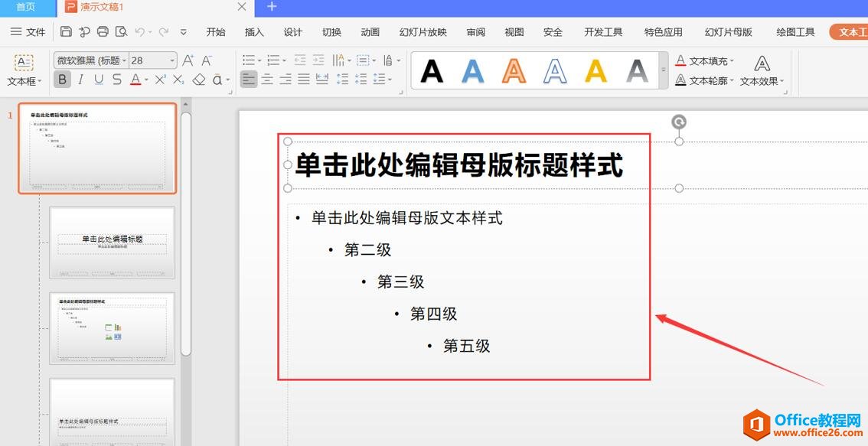
Task: Toggle Strikethrough formatting
Action: 117,80
